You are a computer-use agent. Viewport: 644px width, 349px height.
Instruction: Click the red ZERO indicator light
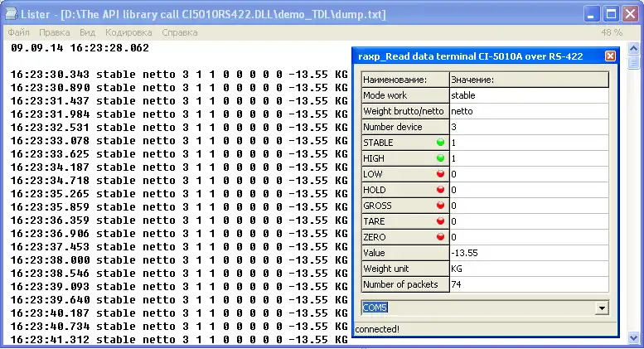440,237
